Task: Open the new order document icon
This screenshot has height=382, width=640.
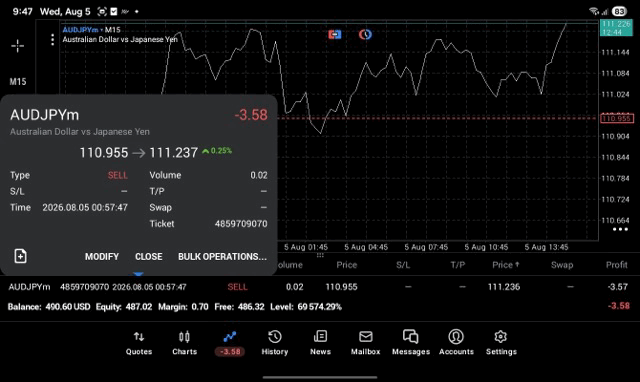Action: coord(20,256)
